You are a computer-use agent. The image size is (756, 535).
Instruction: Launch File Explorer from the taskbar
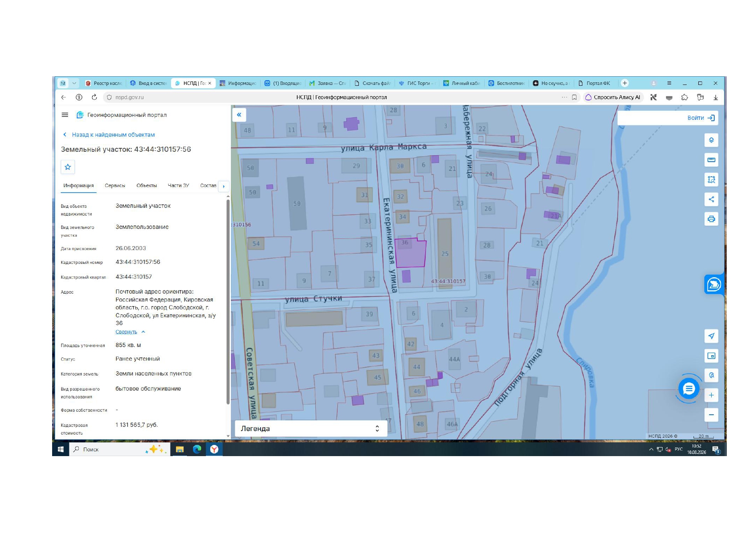pyautogui.click(x=180, y=449)
